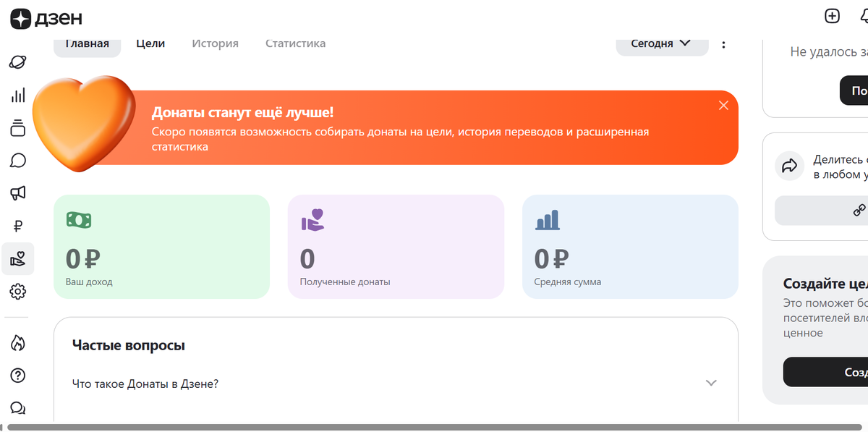Click the feedback chat icon at sidebar bottom
868x432 pixels.
click(18, 407)
